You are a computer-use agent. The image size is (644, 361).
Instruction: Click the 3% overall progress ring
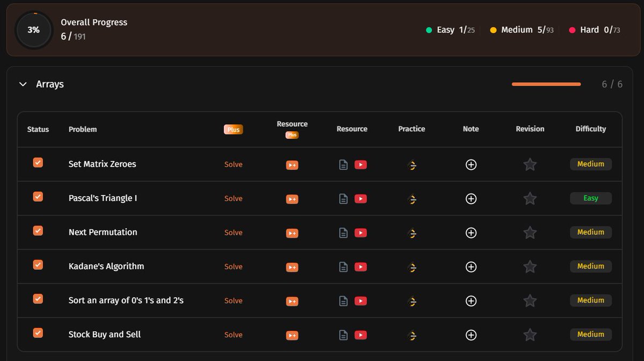(34, 30)
